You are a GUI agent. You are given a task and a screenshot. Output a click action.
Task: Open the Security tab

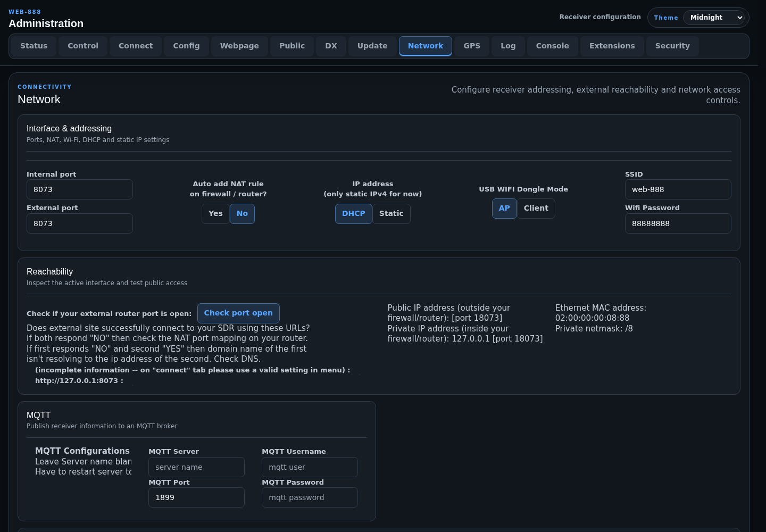(672, 46)
